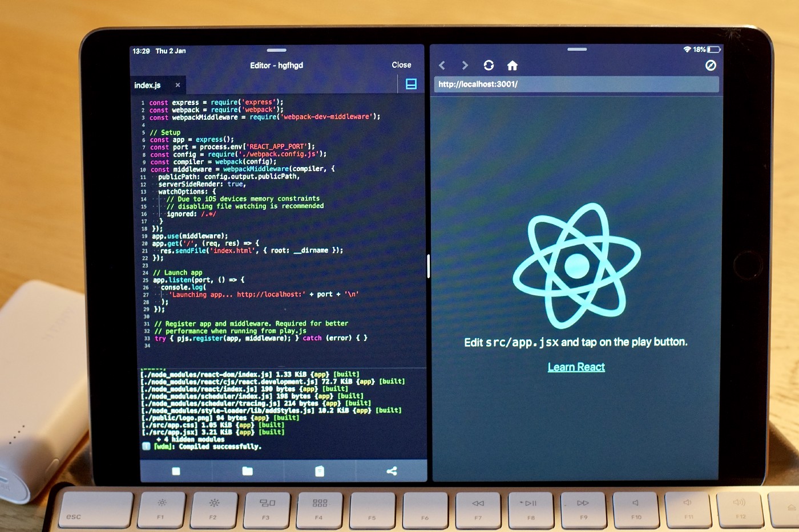
Task: Tap the compass icon in browser toolbar
Action: (711, 66)
